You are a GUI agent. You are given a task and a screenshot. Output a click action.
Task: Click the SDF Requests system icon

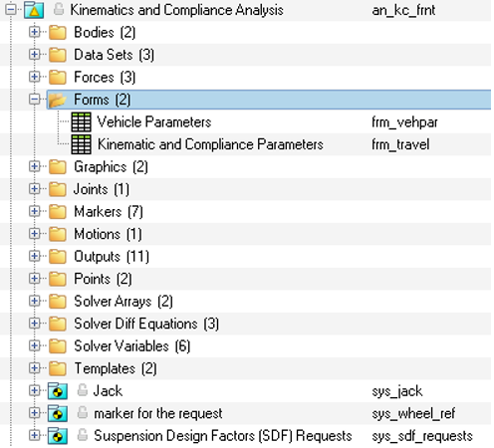pos(58,436)
